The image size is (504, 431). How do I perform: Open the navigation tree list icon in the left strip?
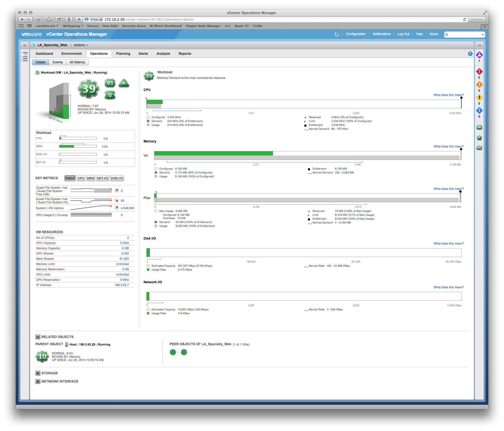click(25, 56)
